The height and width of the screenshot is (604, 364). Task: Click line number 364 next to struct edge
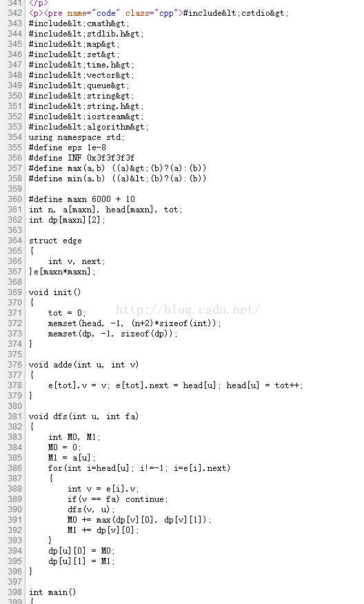point(14,241)
